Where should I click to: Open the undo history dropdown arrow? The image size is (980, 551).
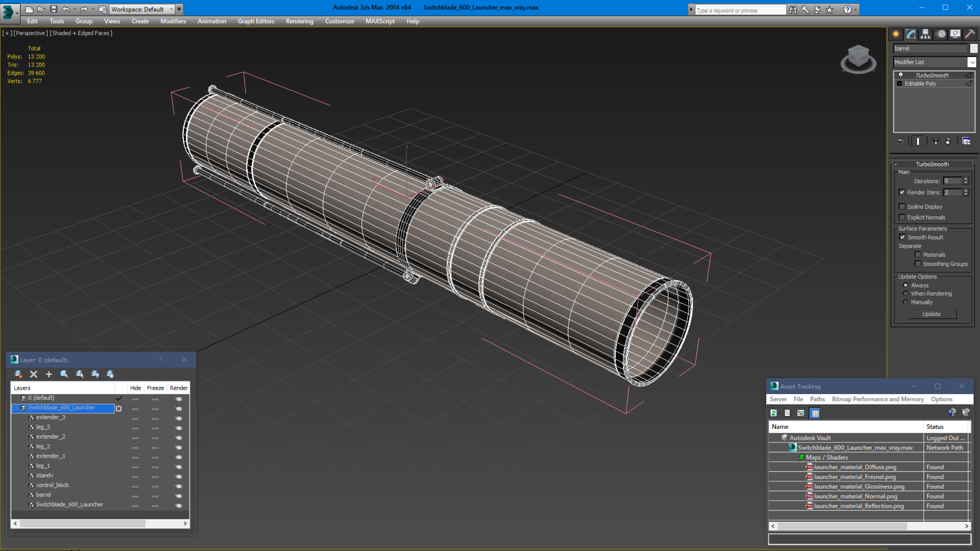click(75, 9)
